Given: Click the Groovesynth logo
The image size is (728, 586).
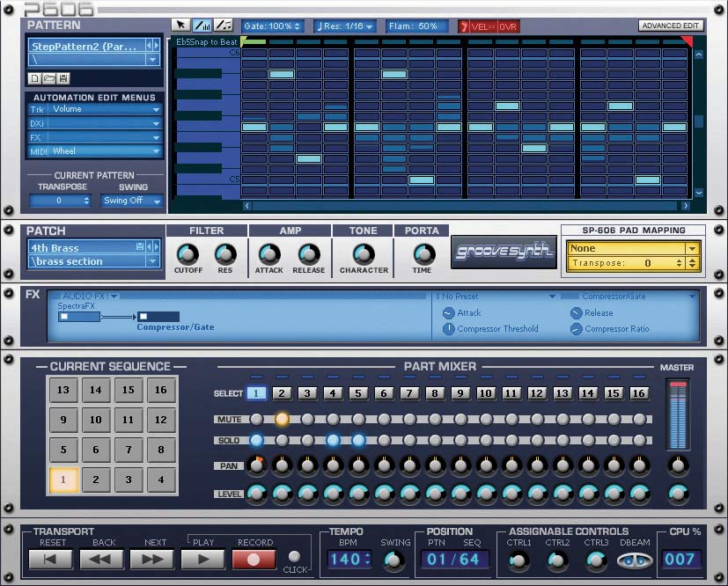Looking at the screenshot, I should [504, 252].
